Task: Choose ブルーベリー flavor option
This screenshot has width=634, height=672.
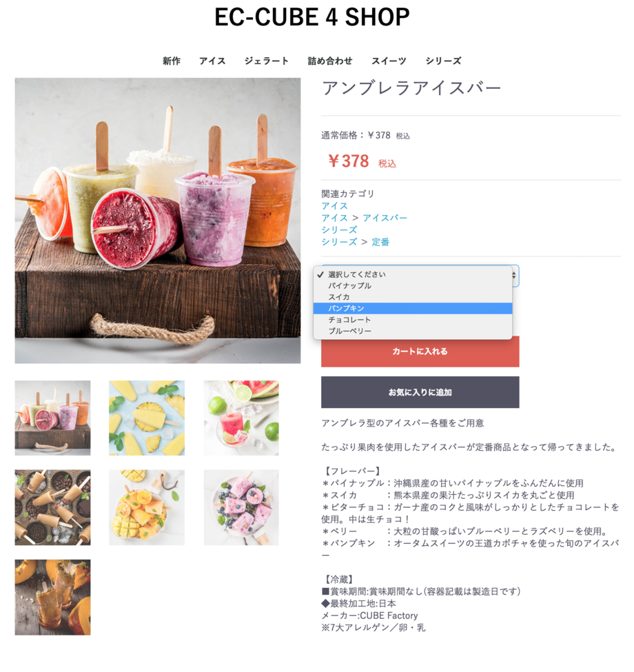Action: tap(413, 331)
